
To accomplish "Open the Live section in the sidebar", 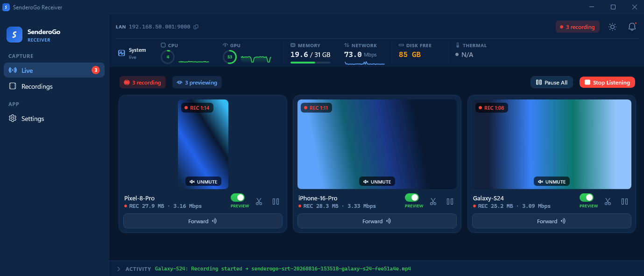I will tap(54, 70).
